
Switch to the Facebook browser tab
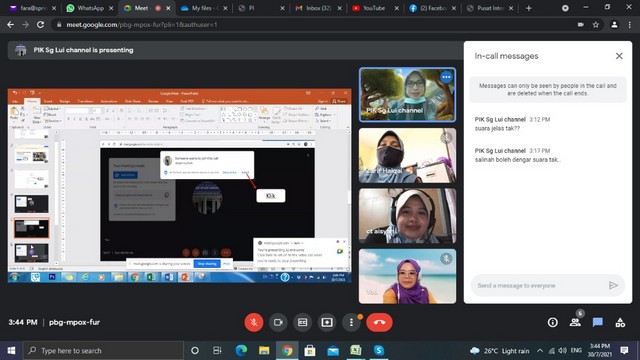[x=433, y=8]
